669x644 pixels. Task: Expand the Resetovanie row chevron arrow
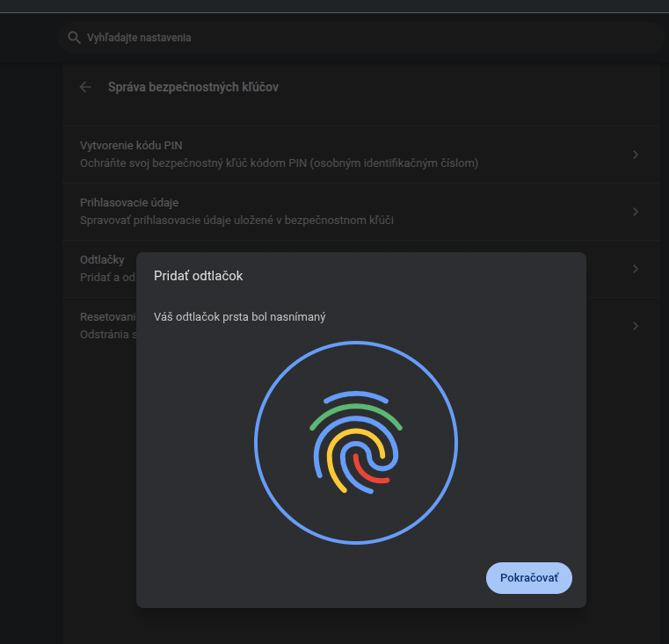[636, 326]
